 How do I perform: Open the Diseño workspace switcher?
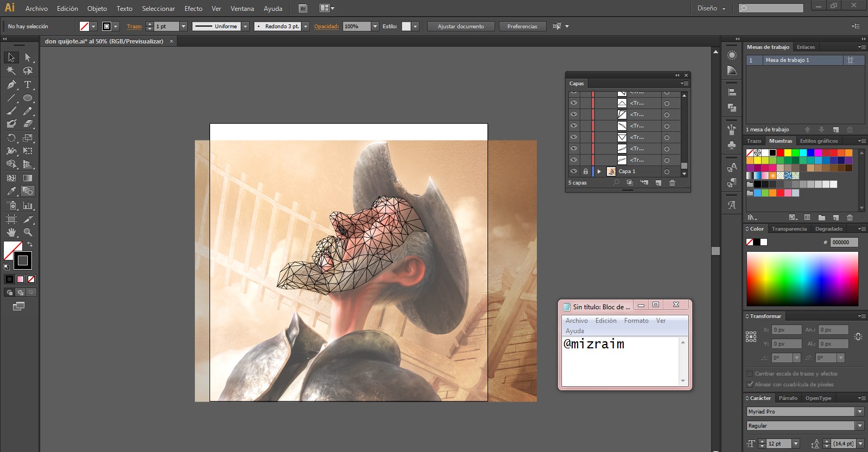[x=711, y=8]
